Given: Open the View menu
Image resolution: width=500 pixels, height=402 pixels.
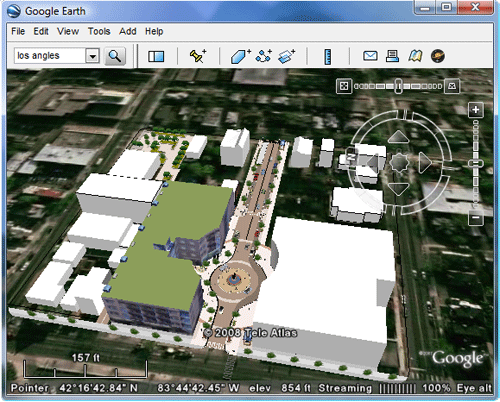Looking at the screenshot, I should (x=68, y=31).
